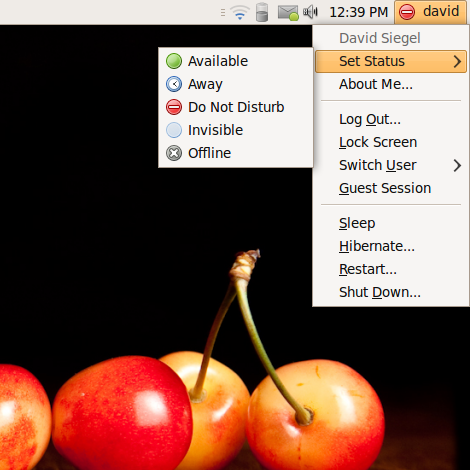
Task: Set status to Do Not Disturb
Action: [x=235, y=107]
